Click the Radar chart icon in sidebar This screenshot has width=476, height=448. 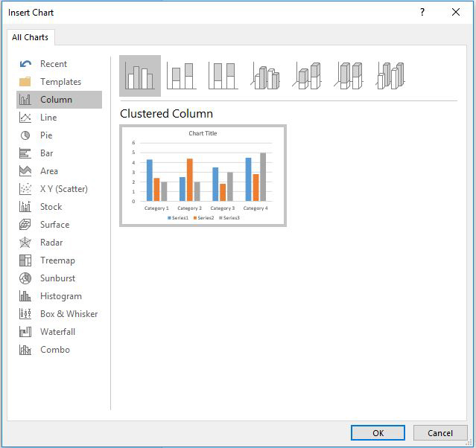click(x=25, y=243)
